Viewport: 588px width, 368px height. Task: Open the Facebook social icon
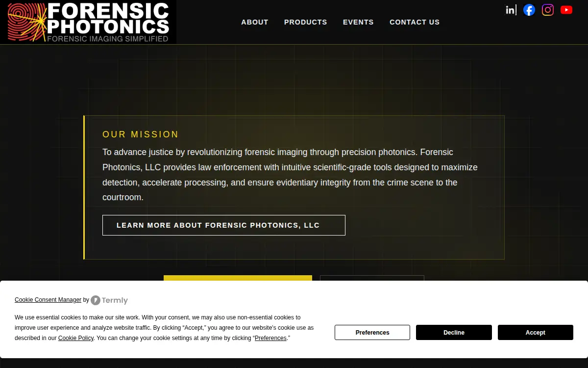[529, 10]
